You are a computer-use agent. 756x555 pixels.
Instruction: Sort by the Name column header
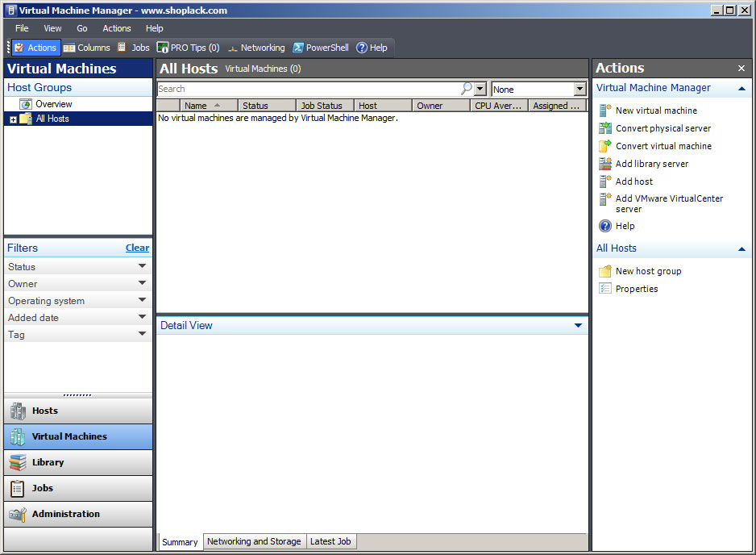(209, 105)
